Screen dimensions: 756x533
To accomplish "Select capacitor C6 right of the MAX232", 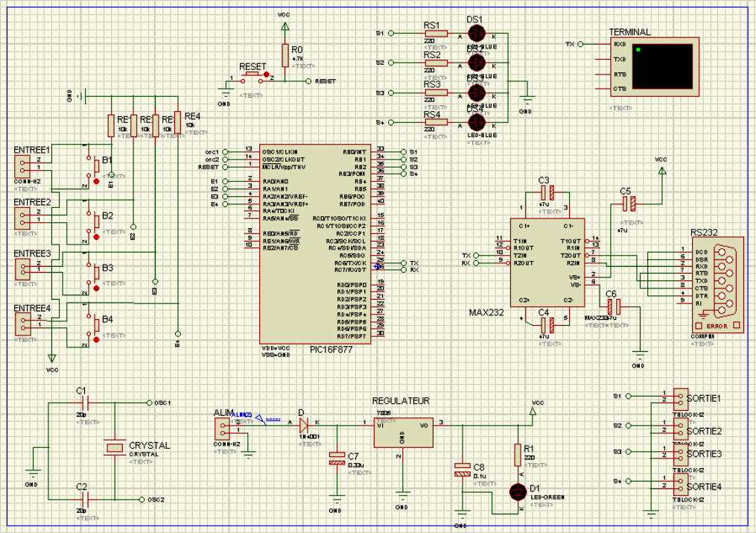I will tap(614, 306).
